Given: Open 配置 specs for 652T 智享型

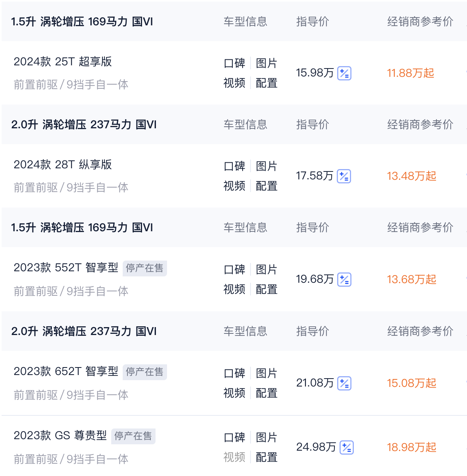Looking at the screenshot, I should pos(266,393).
